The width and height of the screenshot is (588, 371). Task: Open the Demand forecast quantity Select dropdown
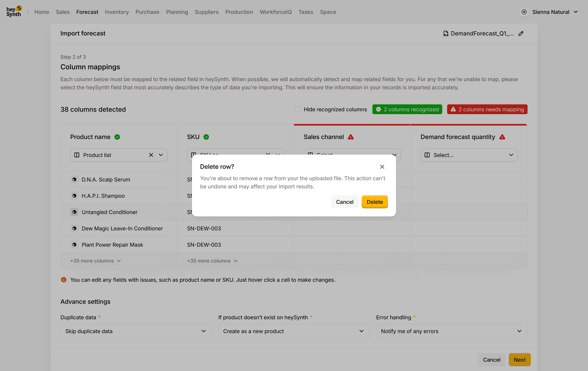469,155
